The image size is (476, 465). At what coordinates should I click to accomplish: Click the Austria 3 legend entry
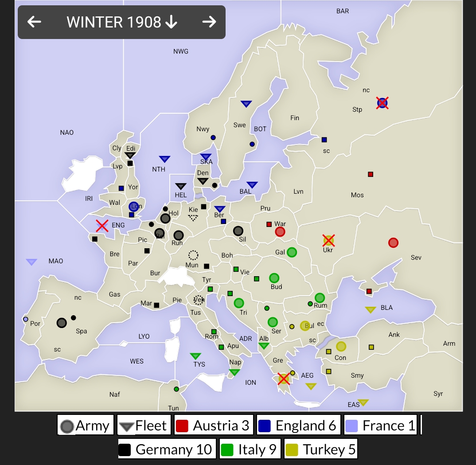(x=214, y=426)
